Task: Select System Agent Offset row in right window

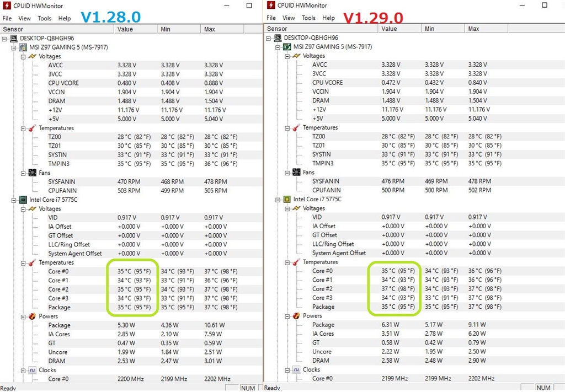Action: click(438, 253)
